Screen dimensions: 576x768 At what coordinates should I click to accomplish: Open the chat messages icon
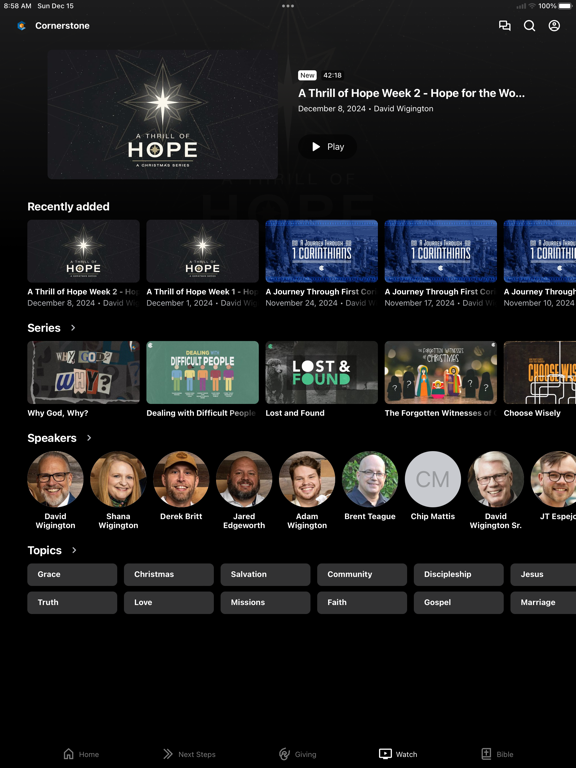pyautogui.click(x=504, y=25)
